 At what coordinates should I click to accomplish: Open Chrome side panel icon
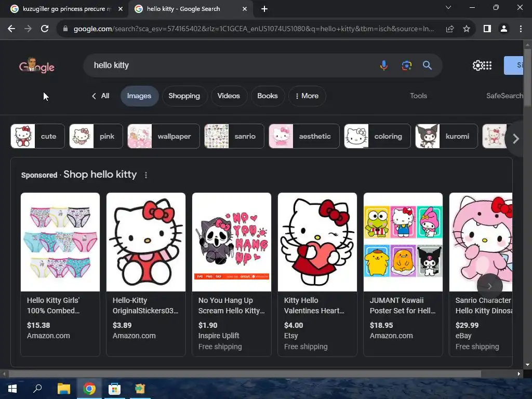(x=487, y=29)
